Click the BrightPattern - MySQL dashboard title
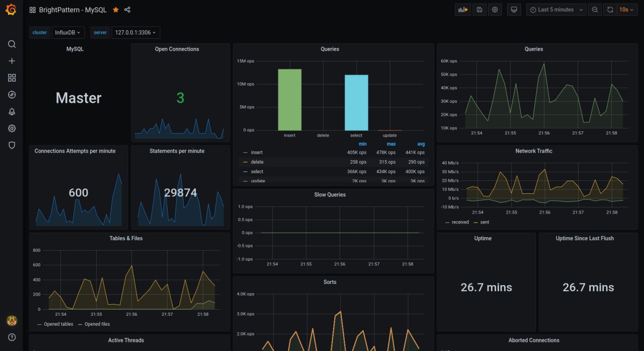Image resolution: width=644 pixels, height=351 pixels. (x=74, y=10)
